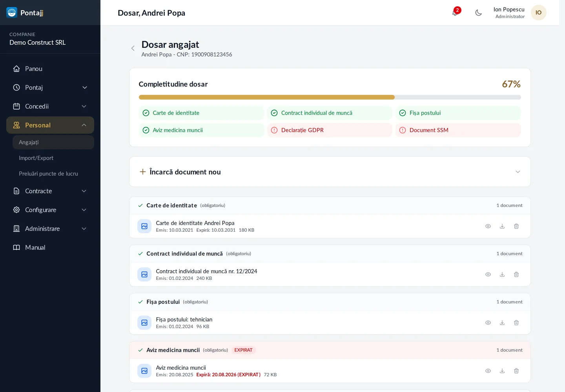
Task: Collapse the Personal sidebar section
Action: [50, 125]
